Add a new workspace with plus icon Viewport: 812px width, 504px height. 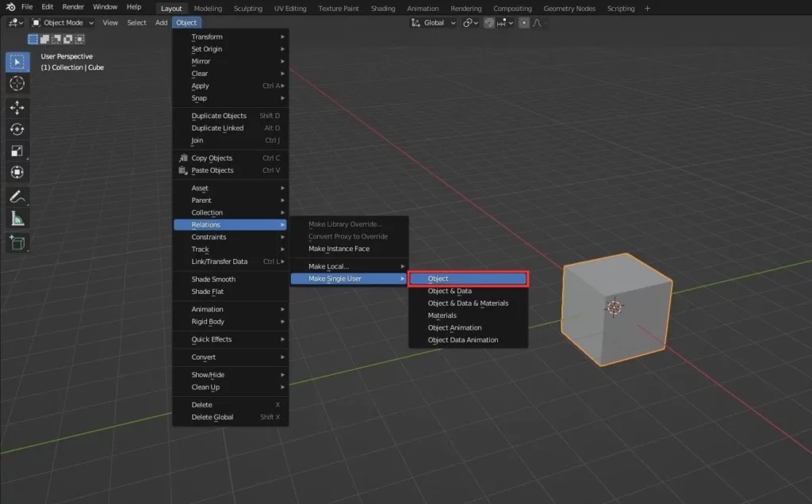pyautogui.click(x=647, y=8)
